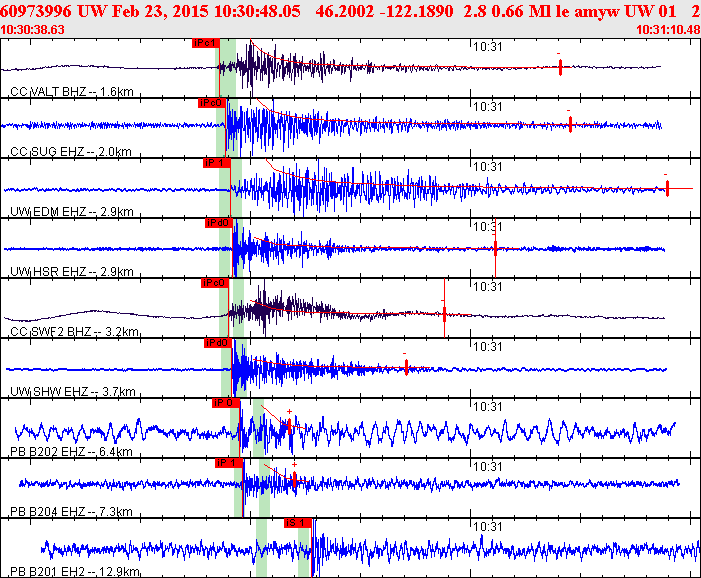Click the iPc1 pick flag on VALT trace
The height and width of the screenshot is (578, 701).
[206, 43]
